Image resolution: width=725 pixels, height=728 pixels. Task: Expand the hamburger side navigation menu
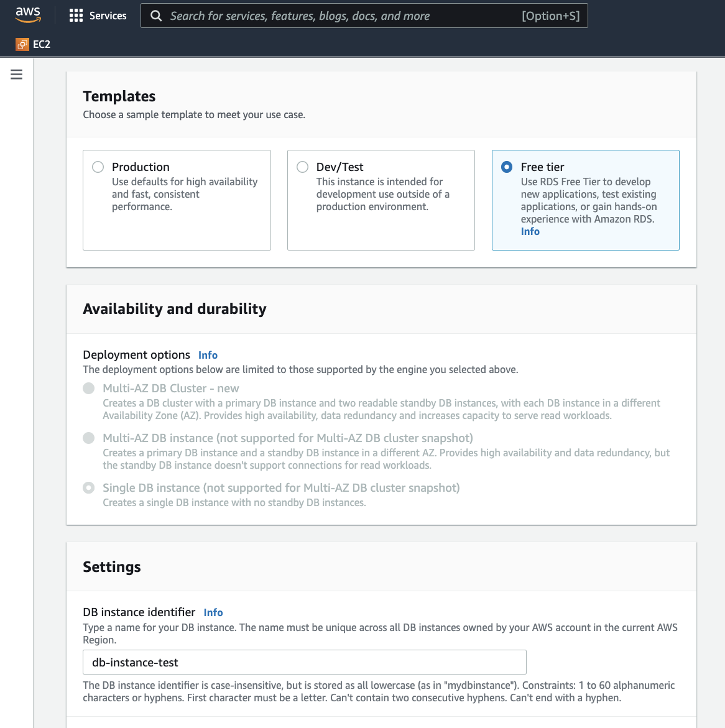point(17,75)
